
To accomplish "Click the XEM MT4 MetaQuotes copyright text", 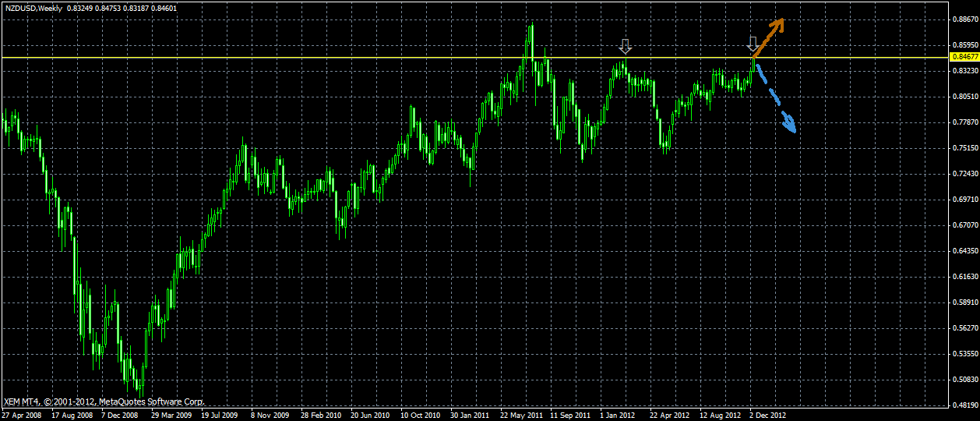I will point(104,402).
